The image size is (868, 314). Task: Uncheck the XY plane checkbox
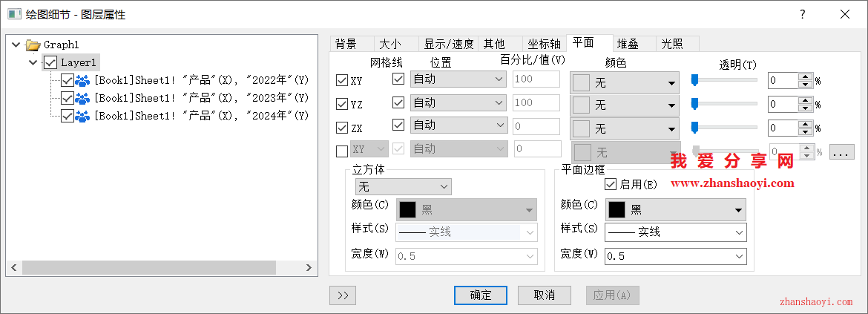[342, 80]
